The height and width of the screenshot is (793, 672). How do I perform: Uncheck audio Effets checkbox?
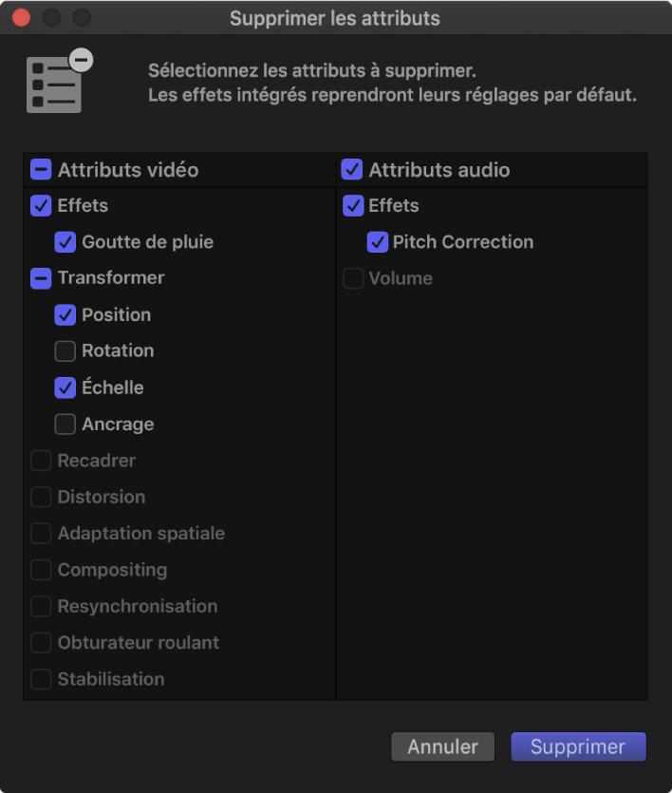click(x=352, y=205)
